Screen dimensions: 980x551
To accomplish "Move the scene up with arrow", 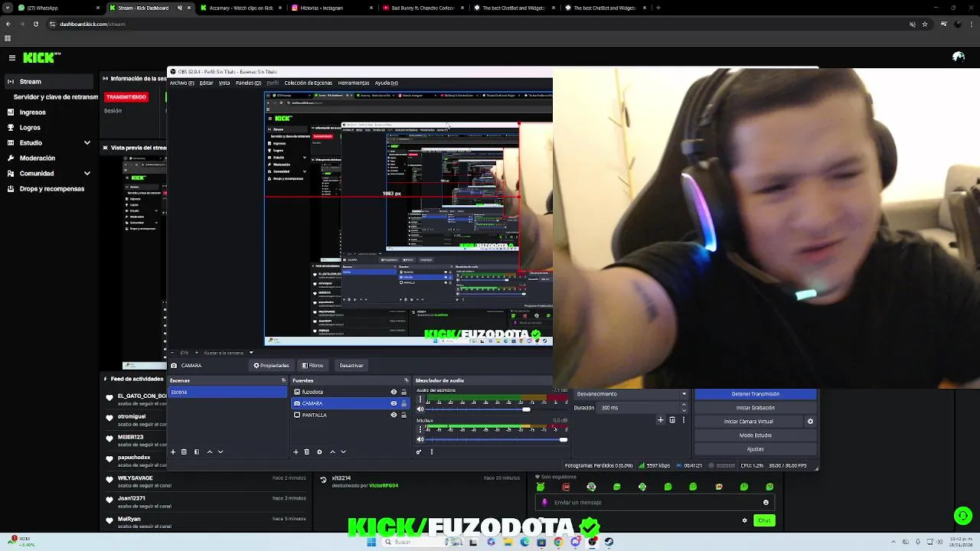I will [210, 452].
